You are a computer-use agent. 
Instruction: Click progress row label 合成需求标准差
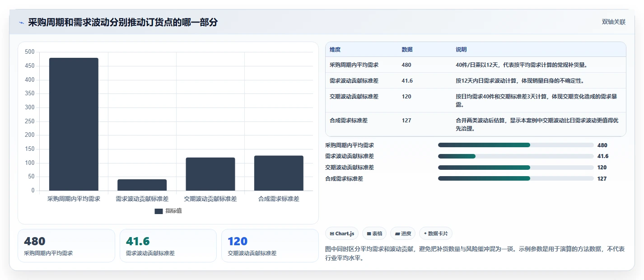point(344,179)
